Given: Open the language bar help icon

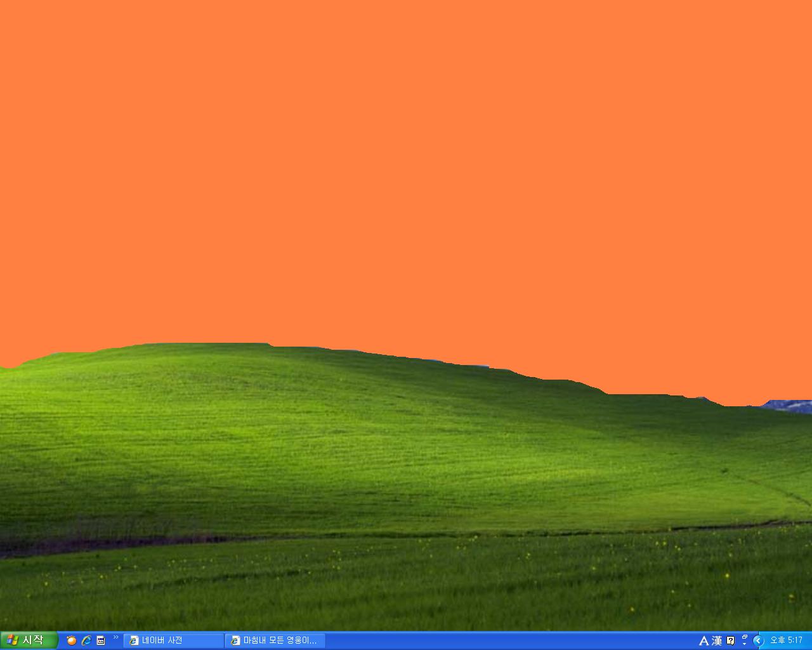Looking at the screenshot, I should 731,640.
